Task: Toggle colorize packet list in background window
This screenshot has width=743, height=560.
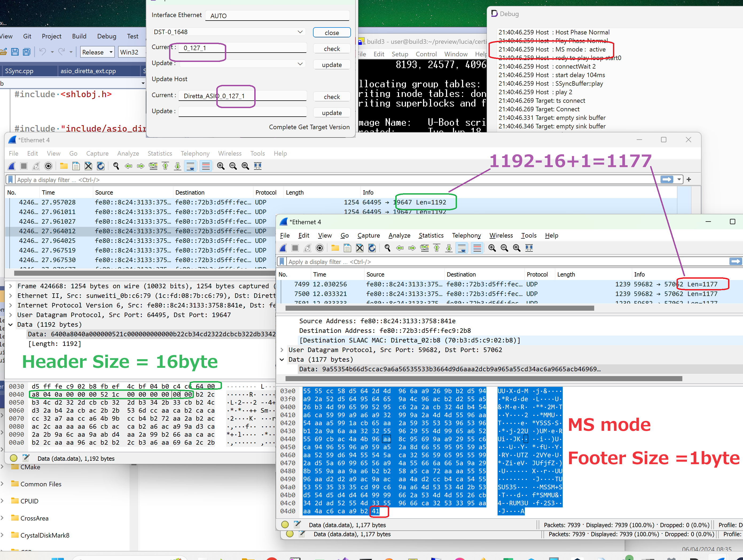Action: (x=206, y=166)
